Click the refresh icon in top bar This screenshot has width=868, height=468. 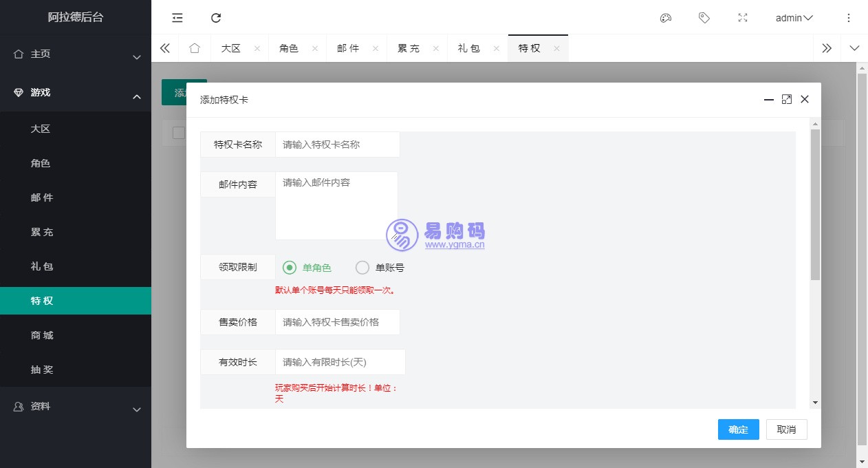tap(216, 18)
